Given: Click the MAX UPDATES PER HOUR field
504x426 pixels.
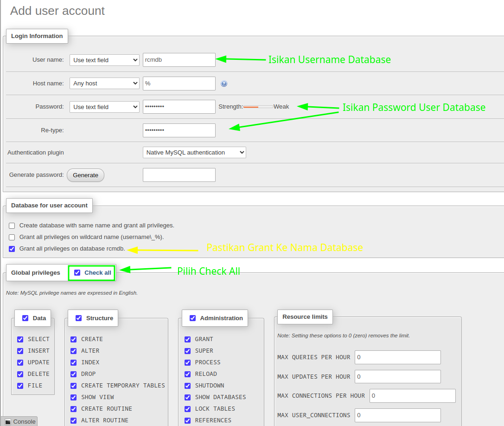Looking at the screenshot, I should point(398,376).
